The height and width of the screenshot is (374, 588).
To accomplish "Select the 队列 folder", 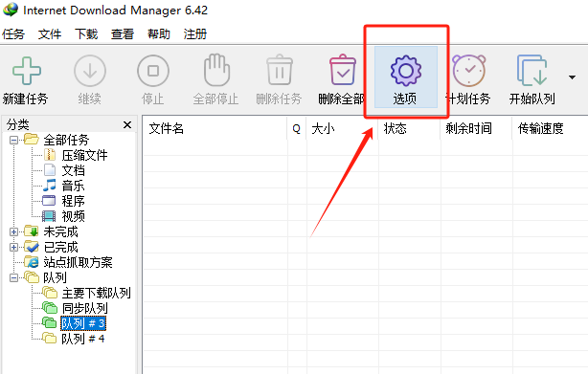I will pyautogui.click(x=55, y=277).
